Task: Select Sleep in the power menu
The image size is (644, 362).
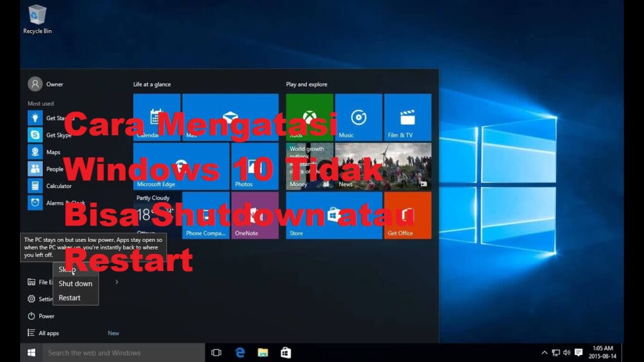Action: pos(75,269)
